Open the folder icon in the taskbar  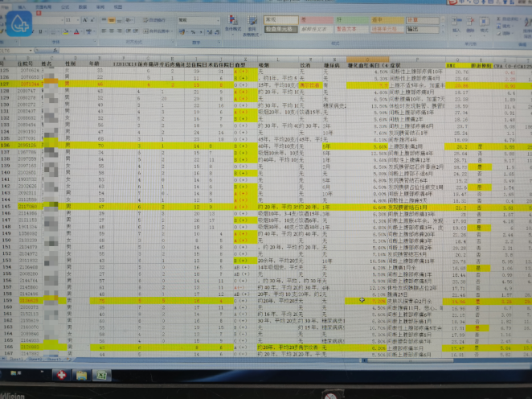point(82,376)
